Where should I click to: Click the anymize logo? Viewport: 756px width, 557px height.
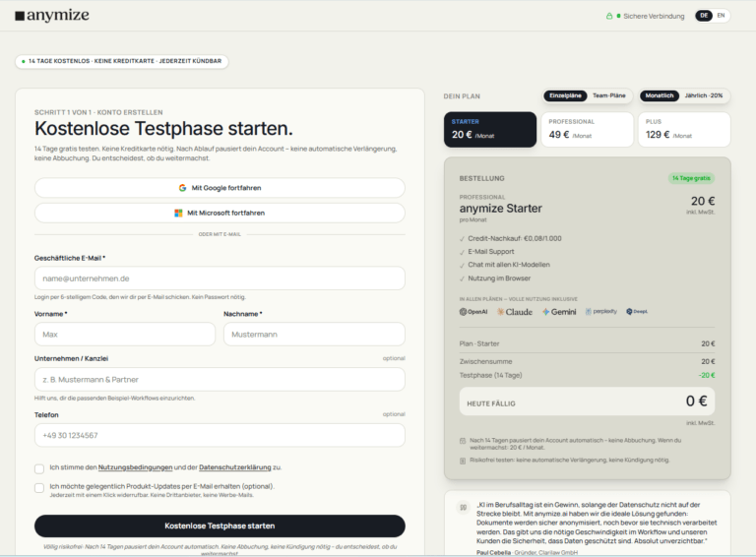[x=52, y=16]
